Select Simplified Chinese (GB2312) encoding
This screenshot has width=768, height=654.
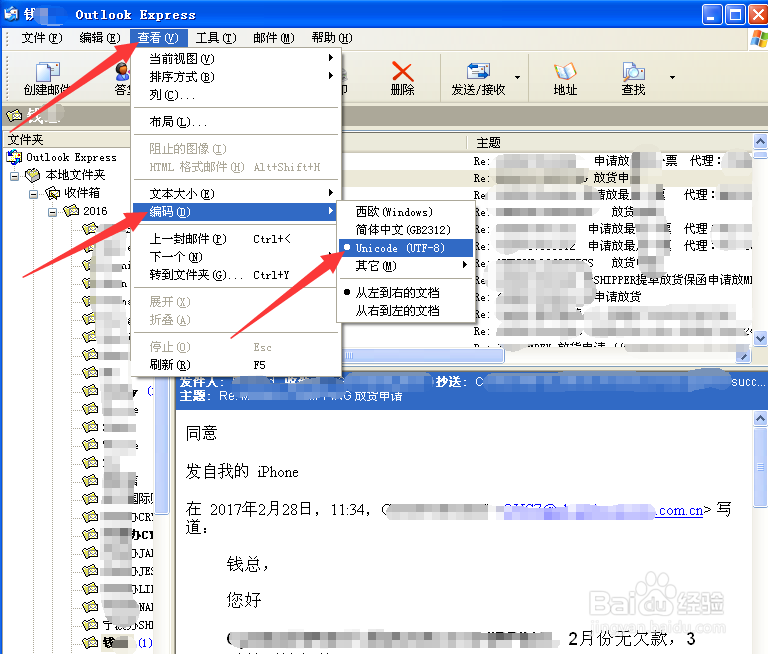coord(406,230)
